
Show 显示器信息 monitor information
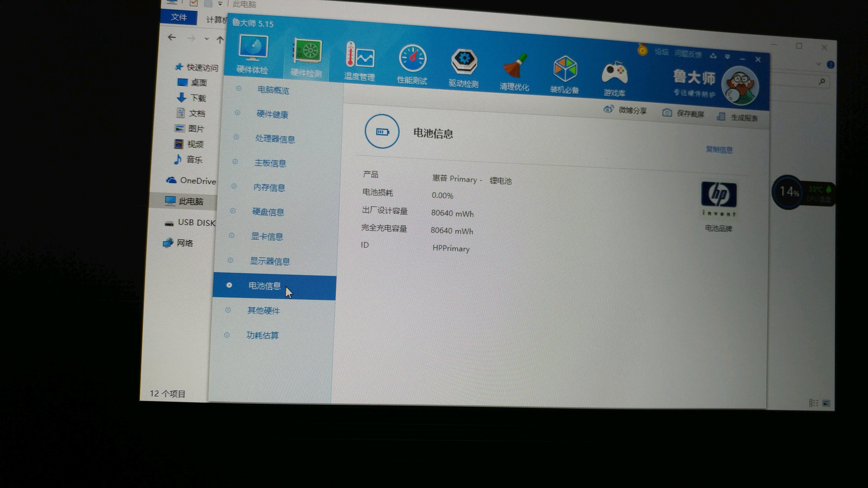270,261
